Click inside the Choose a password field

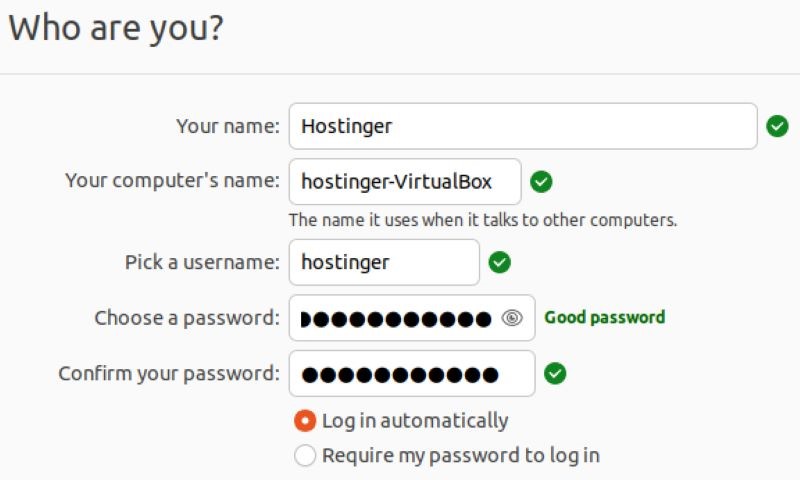(400, 318)
